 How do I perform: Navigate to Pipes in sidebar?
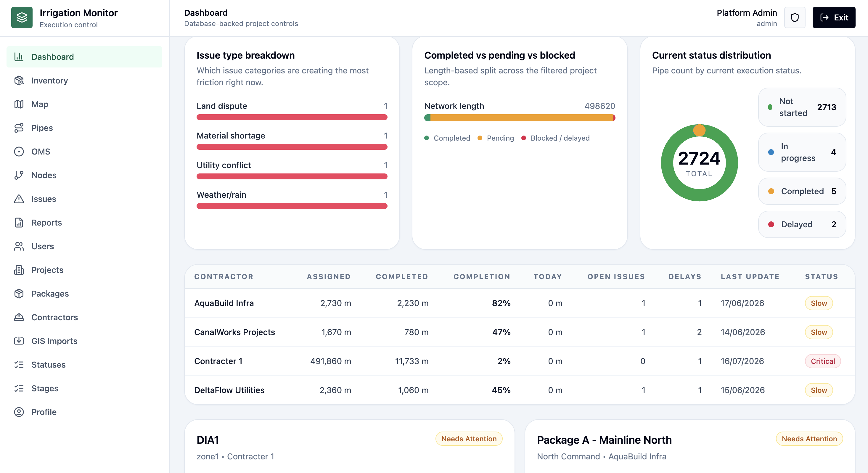click(84, 128)
